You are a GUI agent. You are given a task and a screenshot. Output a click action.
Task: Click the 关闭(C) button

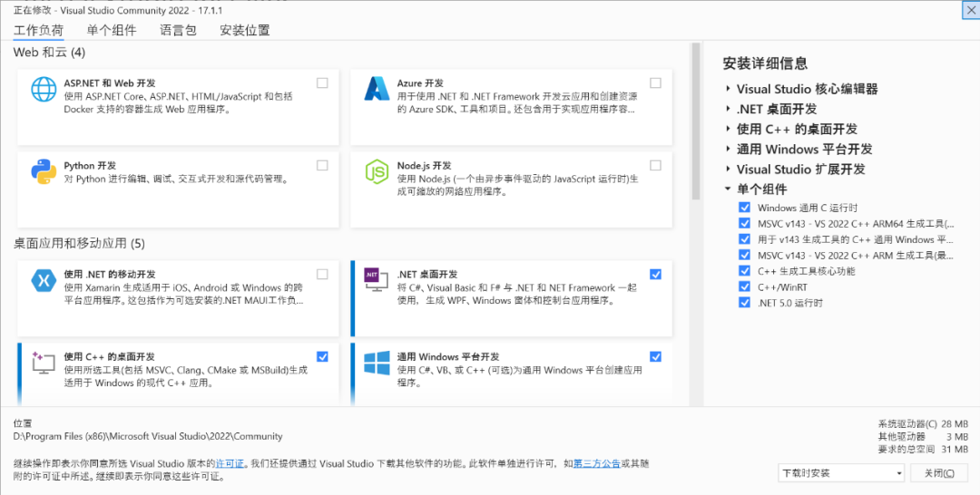tap(939, 473)
